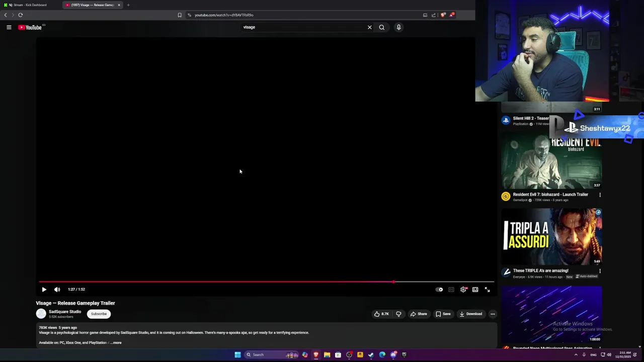
Task: Like the video with thumbs up
Action: pos(381,314)
